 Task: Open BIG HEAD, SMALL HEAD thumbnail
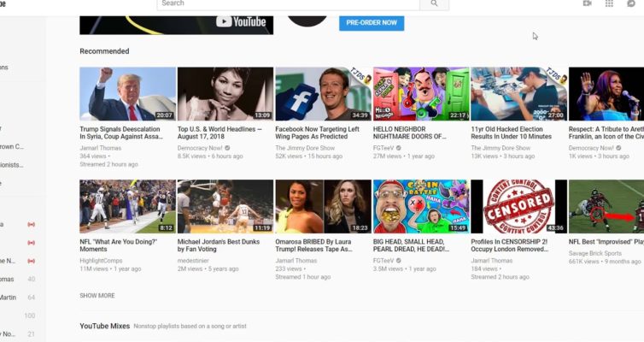420,206
